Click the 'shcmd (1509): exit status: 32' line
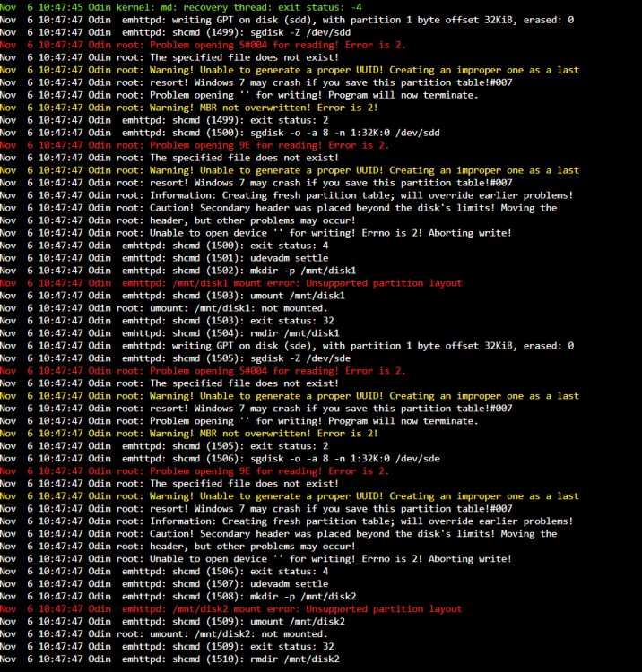This screenshot has height=672, width=642. pyautogui.click(x=168, y=646)
